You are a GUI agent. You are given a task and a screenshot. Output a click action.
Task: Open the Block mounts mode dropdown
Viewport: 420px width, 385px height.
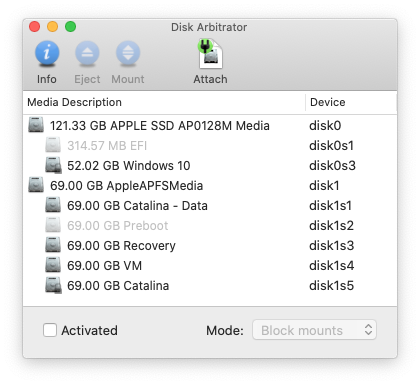[x=314, y=330]
